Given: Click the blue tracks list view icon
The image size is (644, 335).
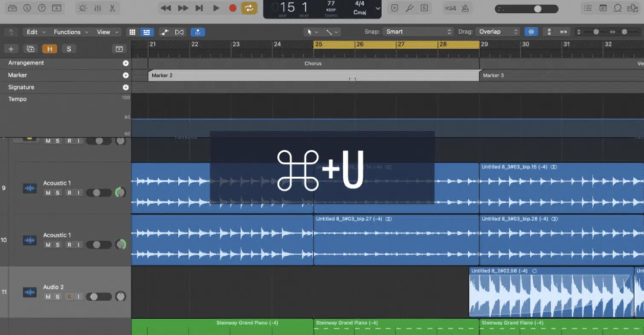Looking at the screenshot, I should point(147,32).
